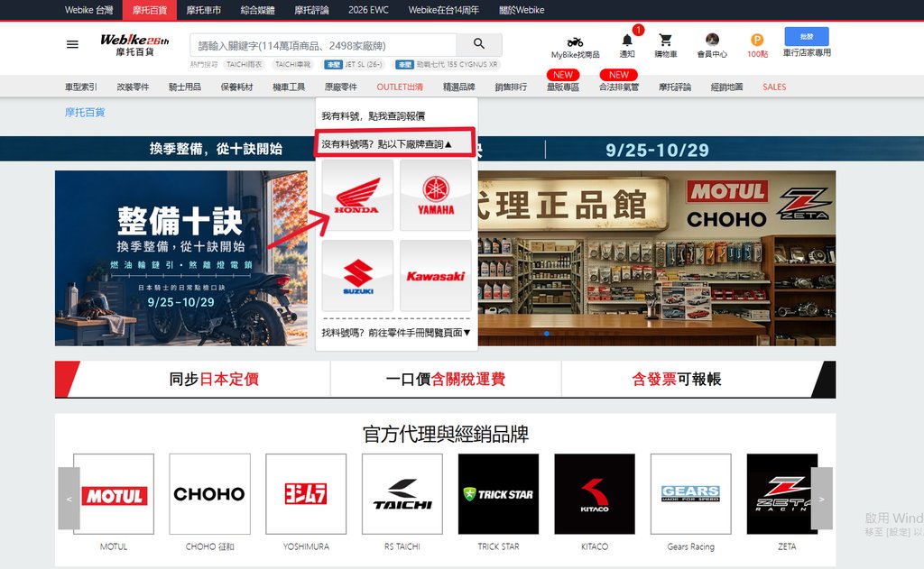The height and width of the screenshot is (569, 924).
Task: Click 勁戰七代 155 CYGNUS XR tag
Action: (x=448, y=64)
